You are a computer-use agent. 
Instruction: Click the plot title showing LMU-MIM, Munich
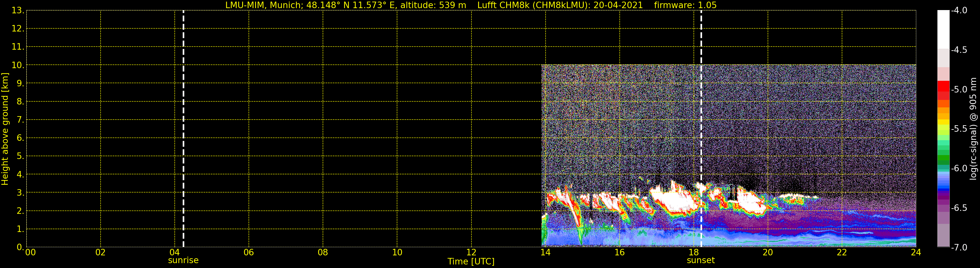(x=471, y=5)
